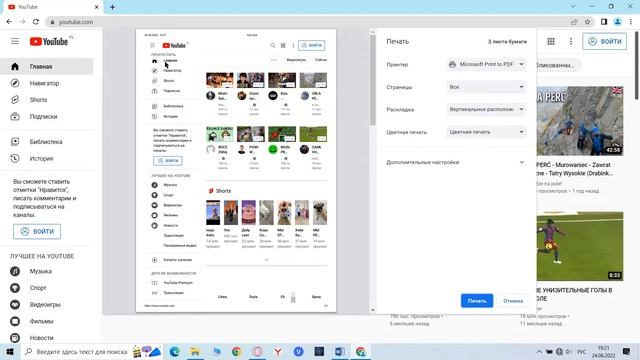
Task: Switch the РУС input language indicator
Action: (x=582, y=352)
